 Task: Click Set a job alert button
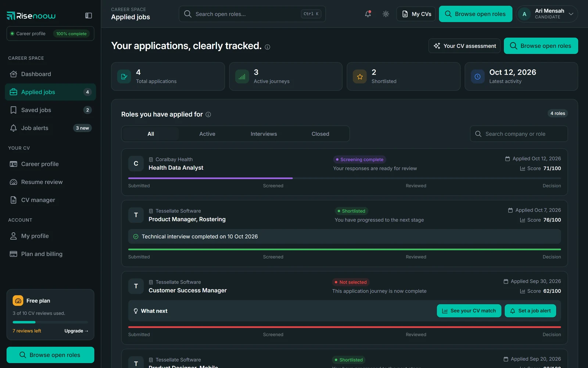tap(530, 311)
